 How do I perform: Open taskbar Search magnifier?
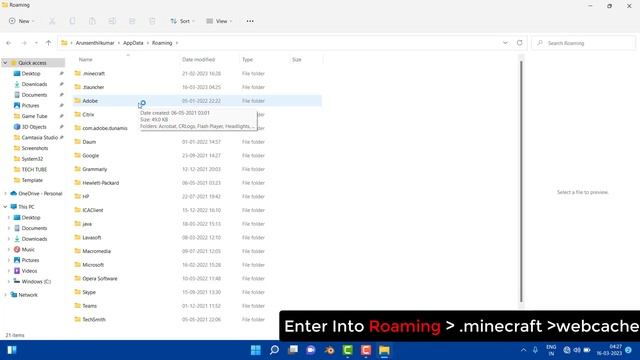(274, 350)
